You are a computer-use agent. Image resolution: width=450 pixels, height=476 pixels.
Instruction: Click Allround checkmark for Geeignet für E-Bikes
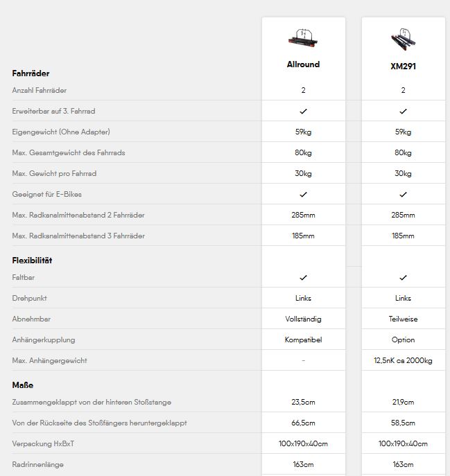point(303,194)
